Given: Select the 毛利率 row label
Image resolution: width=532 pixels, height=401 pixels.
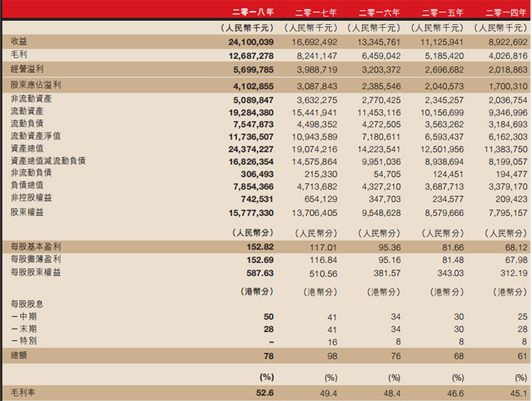Looking at the screenshot, I should point(23,392).
